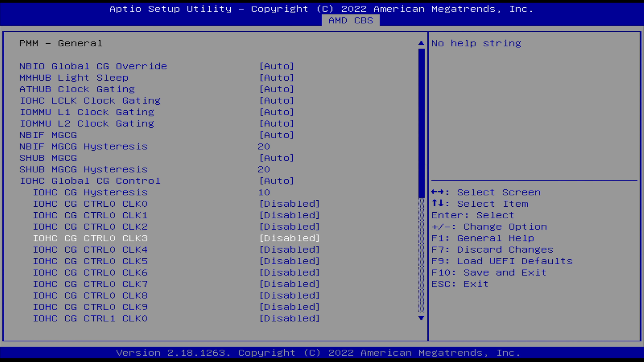Click the '+/-: Change Option' hint
The width and height of the screenshot is (644, 362).
489,227
